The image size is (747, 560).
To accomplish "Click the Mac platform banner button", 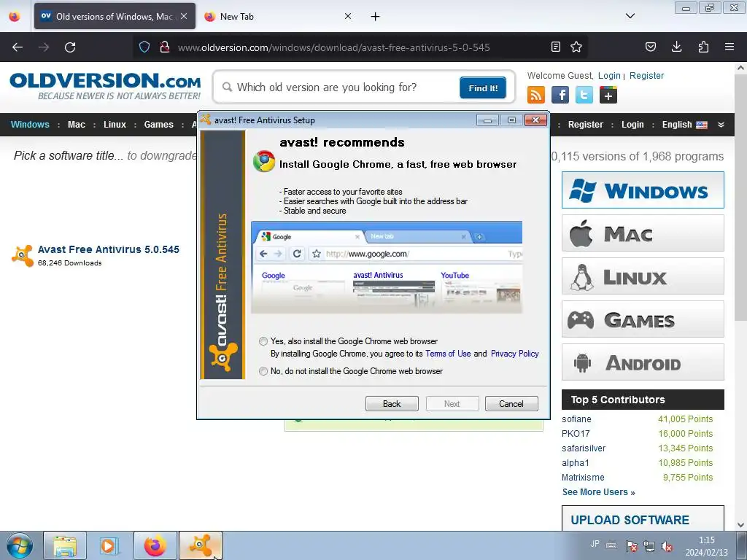I will point(643,233).
